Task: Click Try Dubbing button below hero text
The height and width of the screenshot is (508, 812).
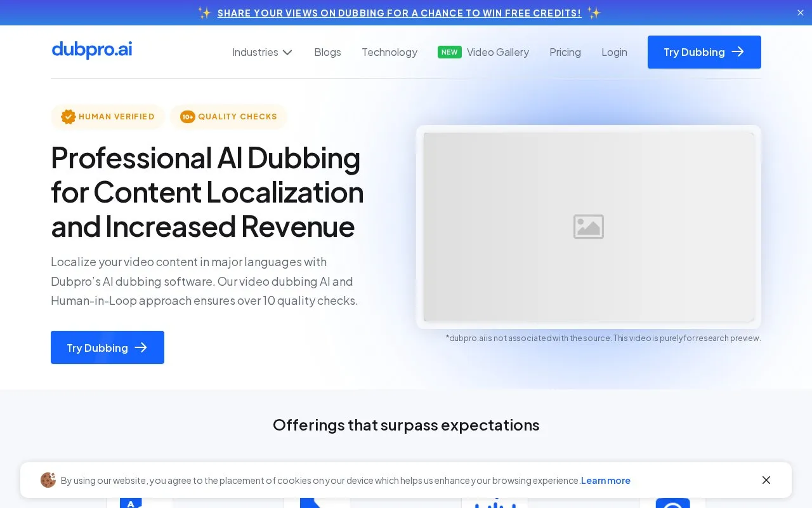Action: point(107,347)
